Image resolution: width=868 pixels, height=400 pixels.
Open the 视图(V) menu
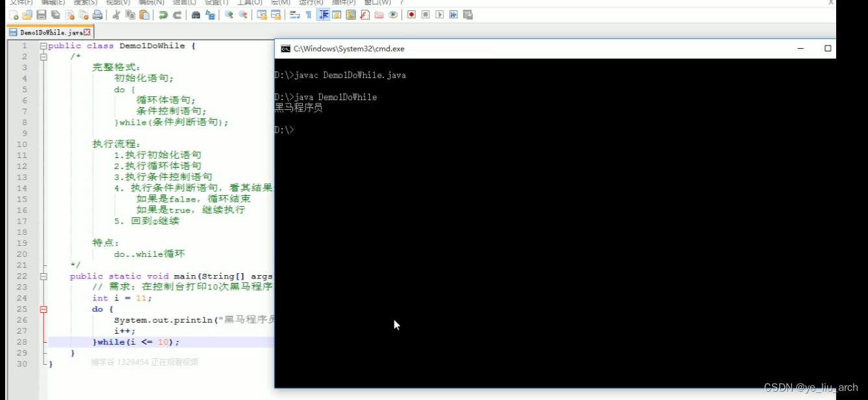tap(118, 3)
